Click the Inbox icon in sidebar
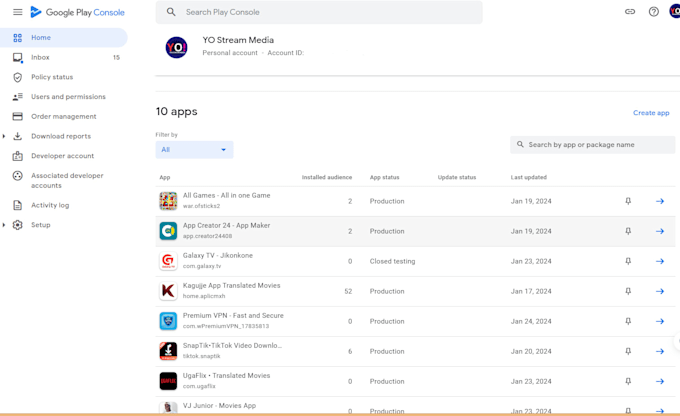The image size is (680, 416). click(17, 57)
